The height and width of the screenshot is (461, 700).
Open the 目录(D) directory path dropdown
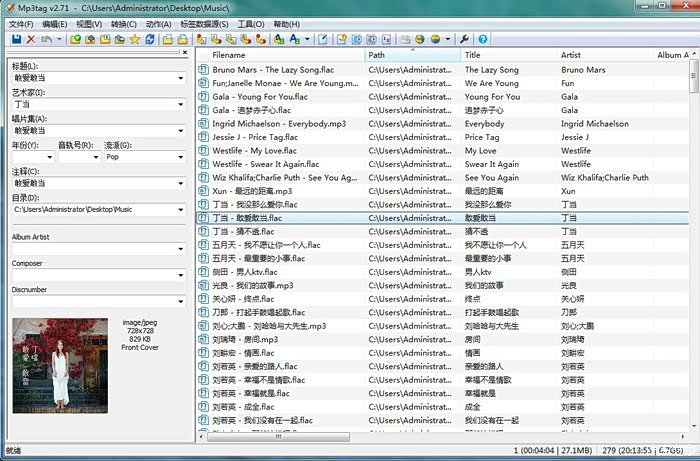(180, 211)
